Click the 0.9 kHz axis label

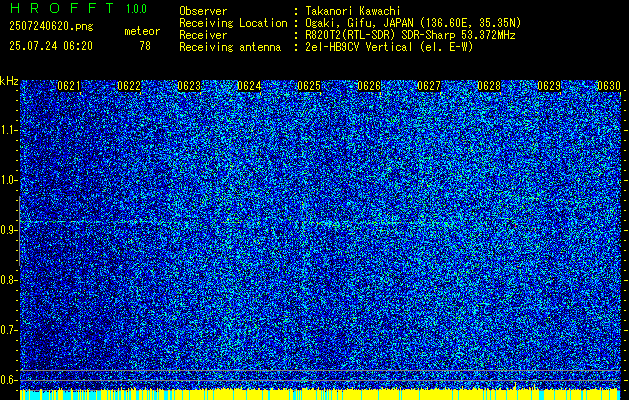(x=7, y=230)
